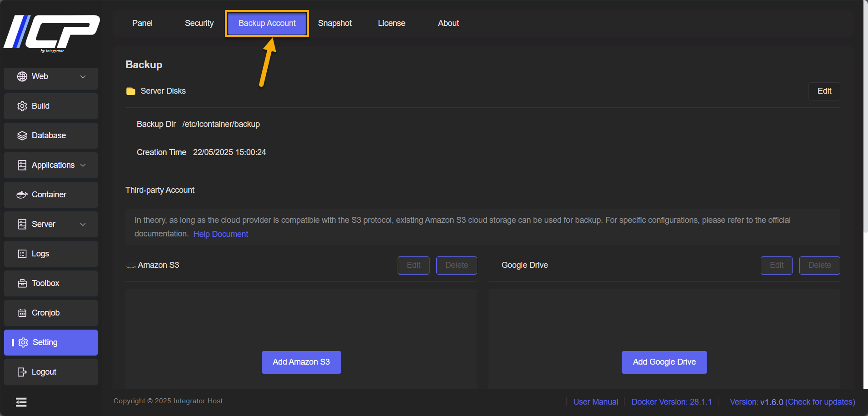Click the backup path /etc/icontainer/backup
The height and width of the screenshot is (416, 868).
(221, 124)
